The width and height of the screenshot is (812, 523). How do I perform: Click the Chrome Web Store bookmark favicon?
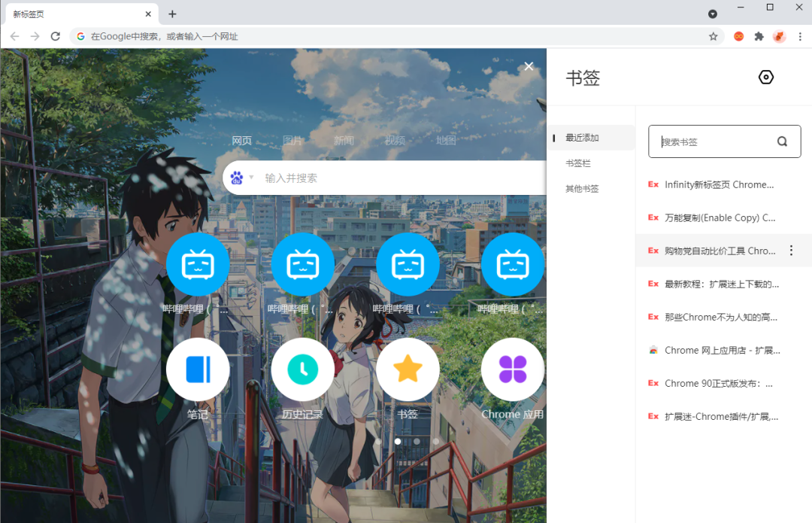tap(653, 349)
